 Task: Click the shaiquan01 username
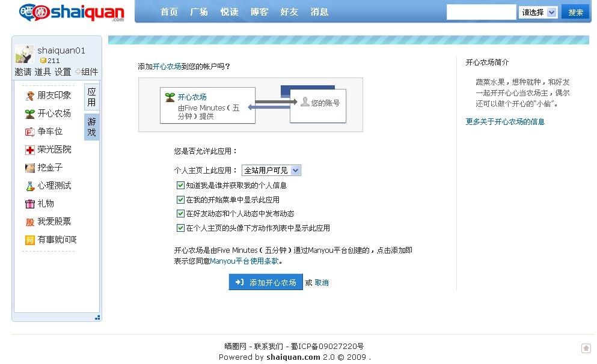click(x=61, y=50)
